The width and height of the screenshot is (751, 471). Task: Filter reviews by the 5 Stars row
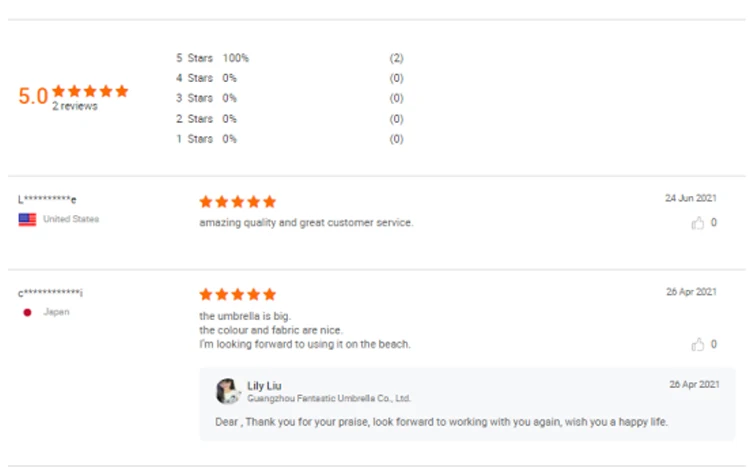pos(212,59)
